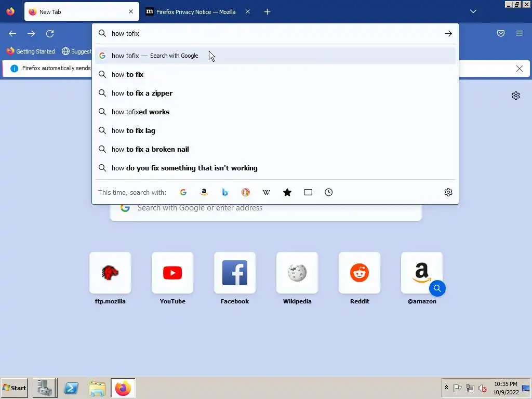Choose suggestion 'how tofixed works'
Screen dimensions: 532x399
[x=275, y=112]
